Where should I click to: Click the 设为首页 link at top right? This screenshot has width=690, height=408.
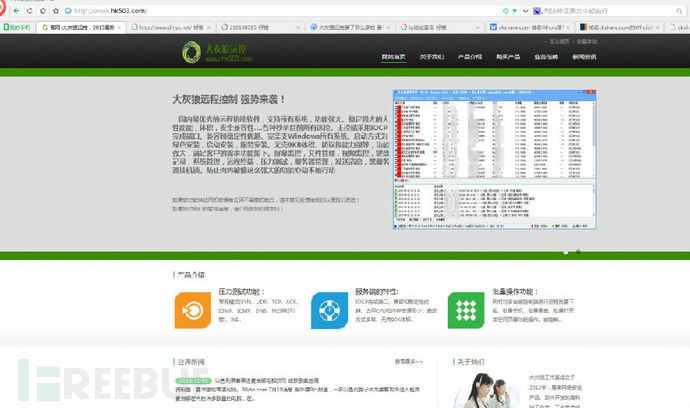[x=559, y=41]
